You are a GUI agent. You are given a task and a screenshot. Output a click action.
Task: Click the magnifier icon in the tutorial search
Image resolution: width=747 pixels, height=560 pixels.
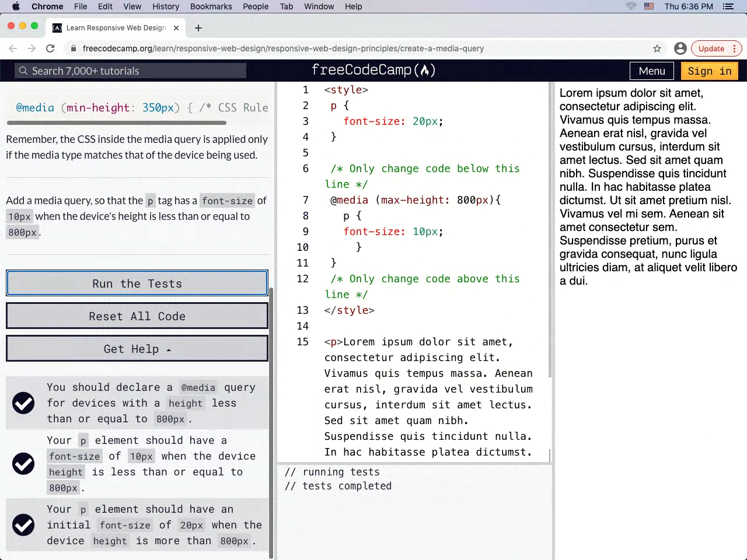point(23,71)
